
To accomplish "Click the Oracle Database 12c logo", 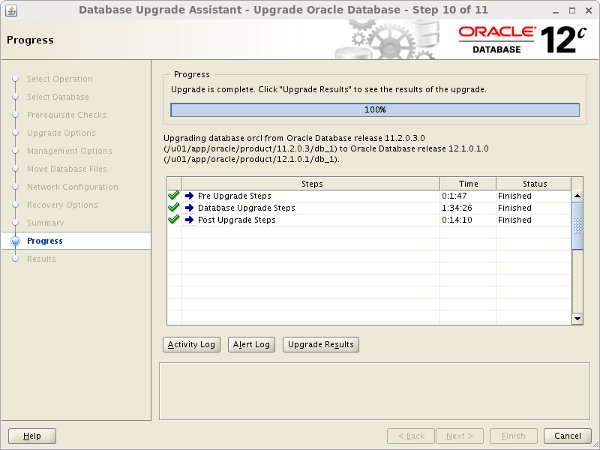I will tap(520, 39).
